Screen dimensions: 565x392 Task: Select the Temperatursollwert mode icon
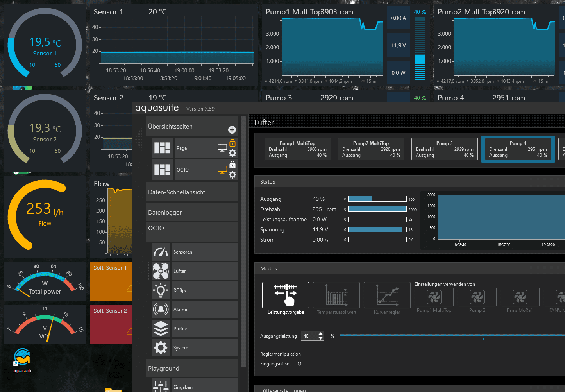[x=336, y=295]
